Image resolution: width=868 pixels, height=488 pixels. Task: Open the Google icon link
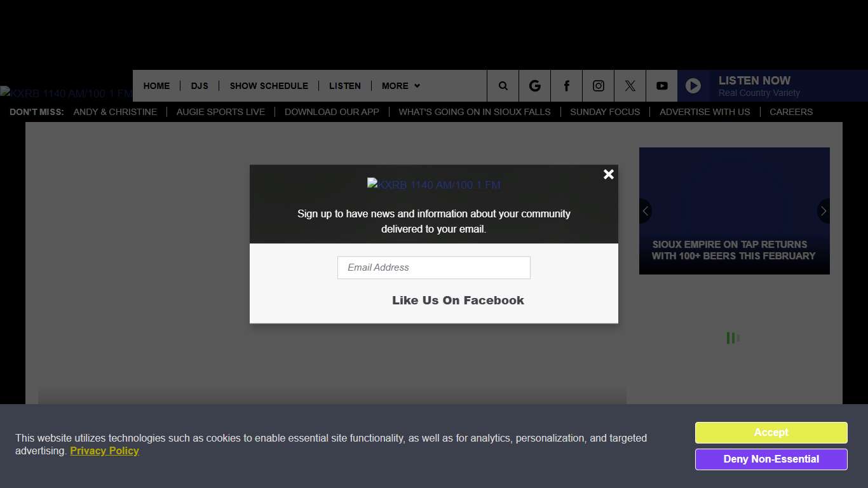coord(534,86)
